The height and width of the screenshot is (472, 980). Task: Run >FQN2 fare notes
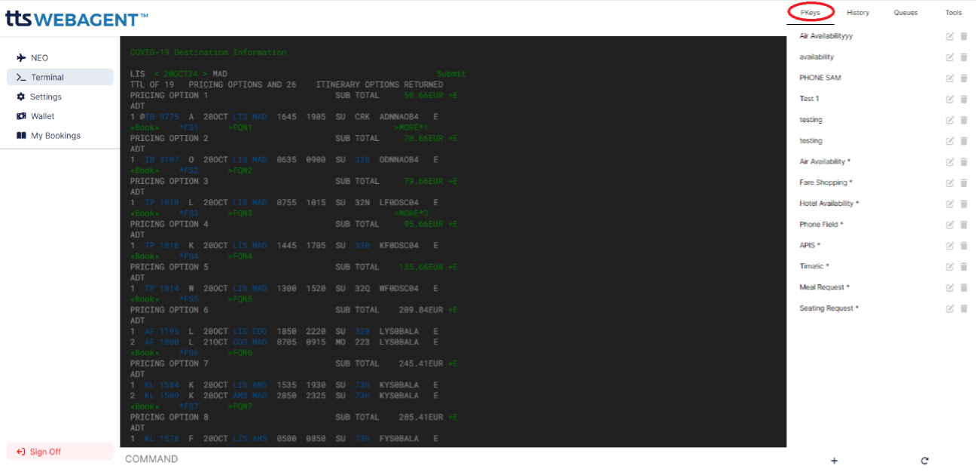(240, 171)
